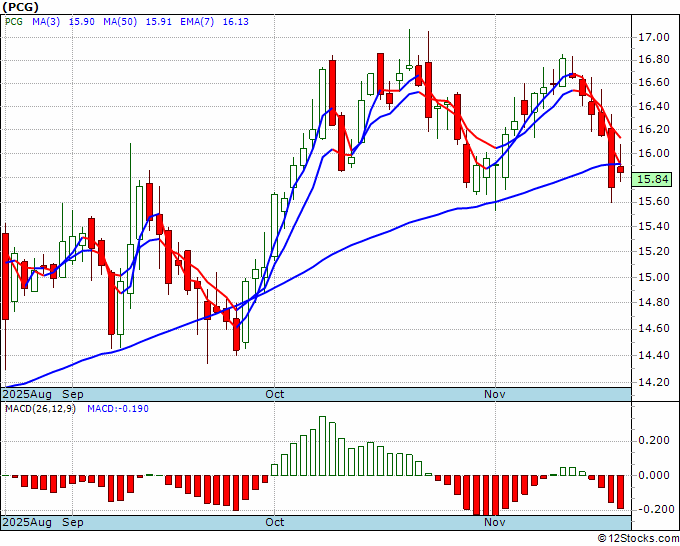Click the 14.40 price axis label
This screenshot has width=680, height=546.
pyautogui.click(x=654, y=356)
